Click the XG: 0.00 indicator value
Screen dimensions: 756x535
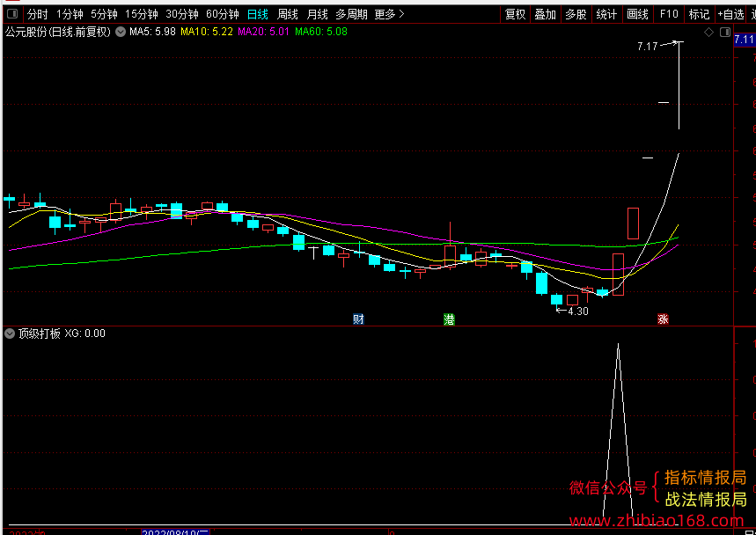click(x=84, y=333)
